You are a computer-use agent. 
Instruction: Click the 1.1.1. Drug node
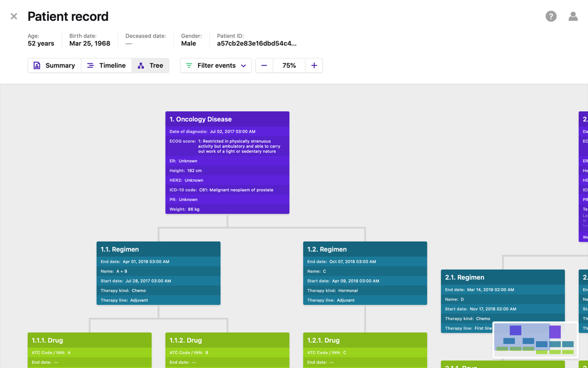(x=89, y=340)
